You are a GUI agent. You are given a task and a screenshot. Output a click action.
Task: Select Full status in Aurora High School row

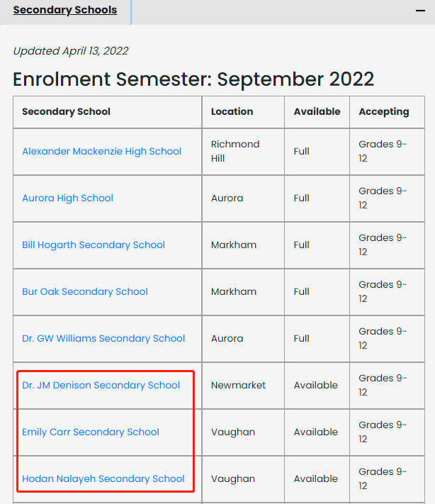(301, 198)
